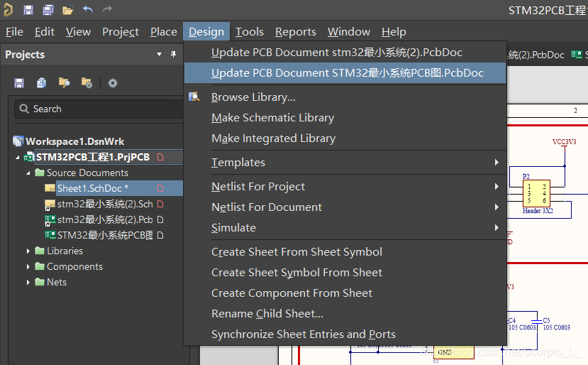Choose Browse Library from Design menu

253,97
